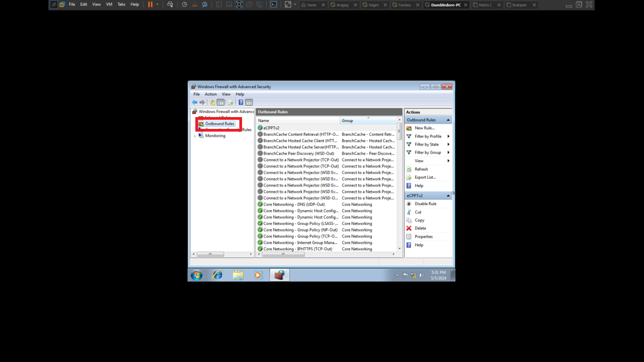Click the Cut scissors icon
Viewport: 644px width, 362px height.
click(x=409, y=212)
